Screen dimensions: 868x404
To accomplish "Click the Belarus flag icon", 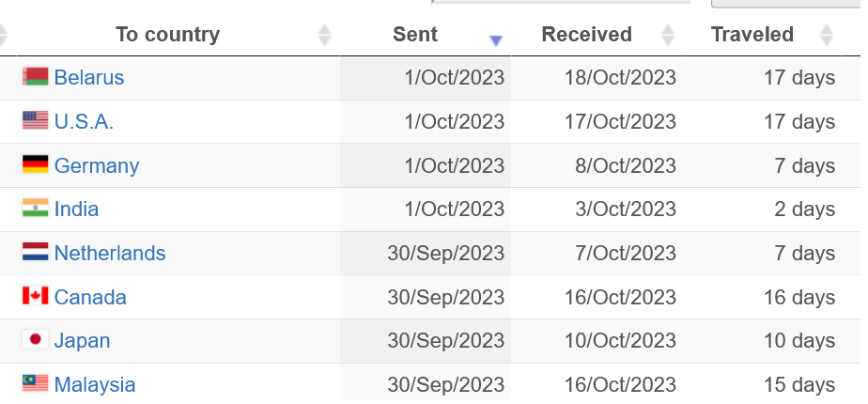I will coord(36,76).
